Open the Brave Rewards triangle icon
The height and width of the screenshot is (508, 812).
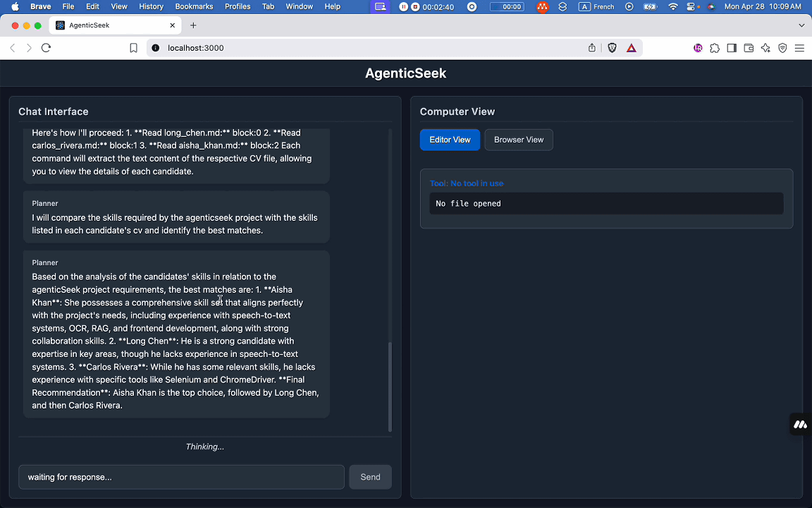click(632, 48)
